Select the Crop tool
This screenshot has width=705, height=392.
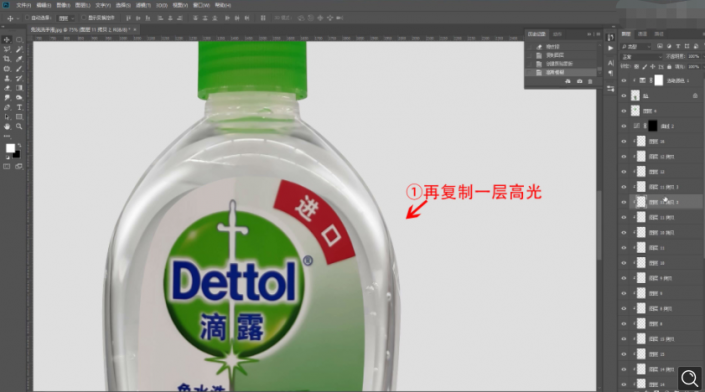[7, 59]
